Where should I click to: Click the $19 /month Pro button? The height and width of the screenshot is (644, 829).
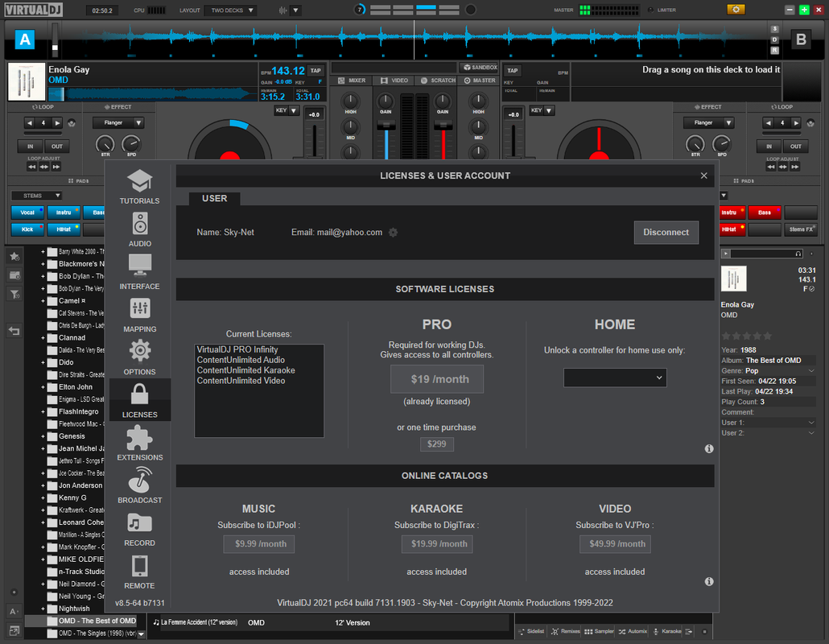coord(437,379)
